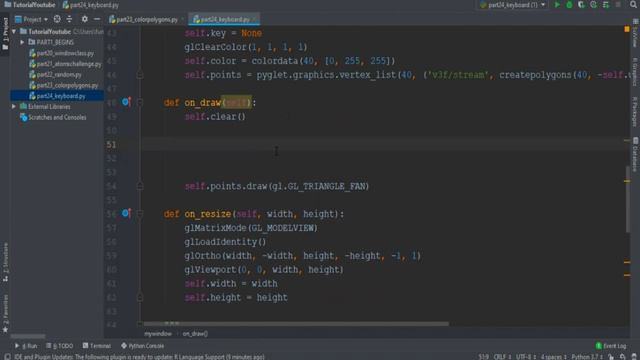Open Search Everywhere magnifier icon
The image size is (640, 360).
coord(633,5)
